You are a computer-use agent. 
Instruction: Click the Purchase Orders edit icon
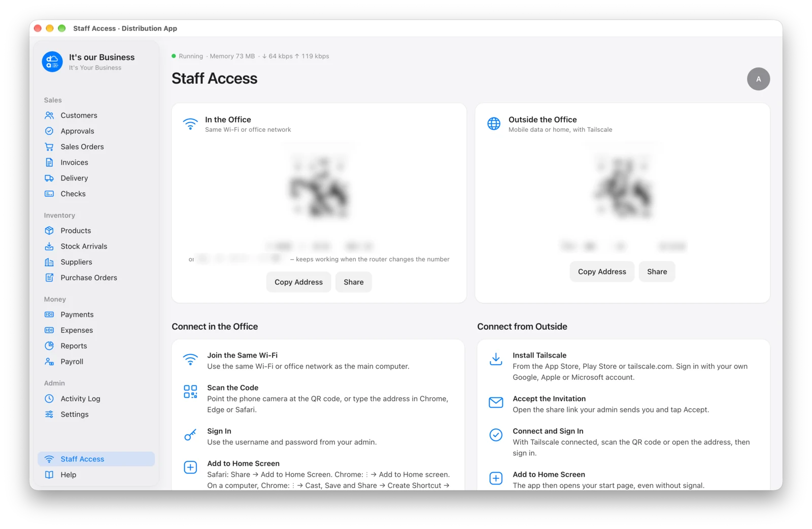coord(49,277)
